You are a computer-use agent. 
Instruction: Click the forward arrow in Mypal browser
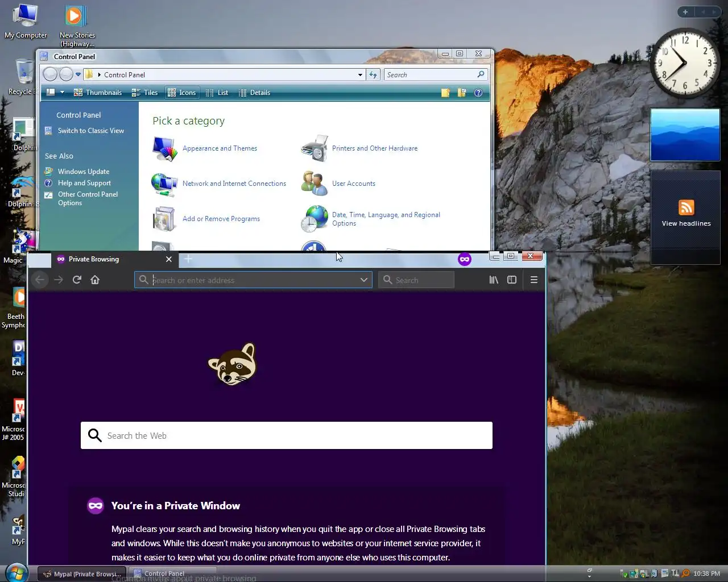(59, 280)
